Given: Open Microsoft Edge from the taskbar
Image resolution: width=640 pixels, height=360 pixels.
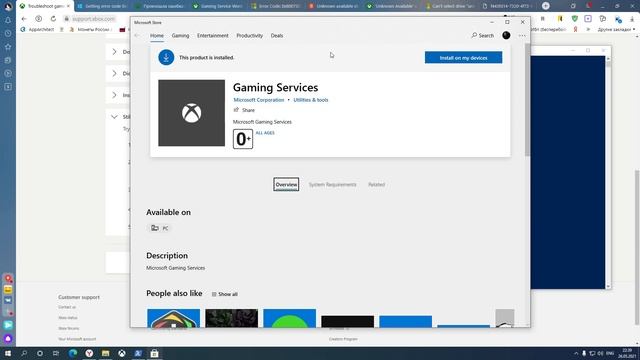Looking at the screenshot, I should (73, 353).
